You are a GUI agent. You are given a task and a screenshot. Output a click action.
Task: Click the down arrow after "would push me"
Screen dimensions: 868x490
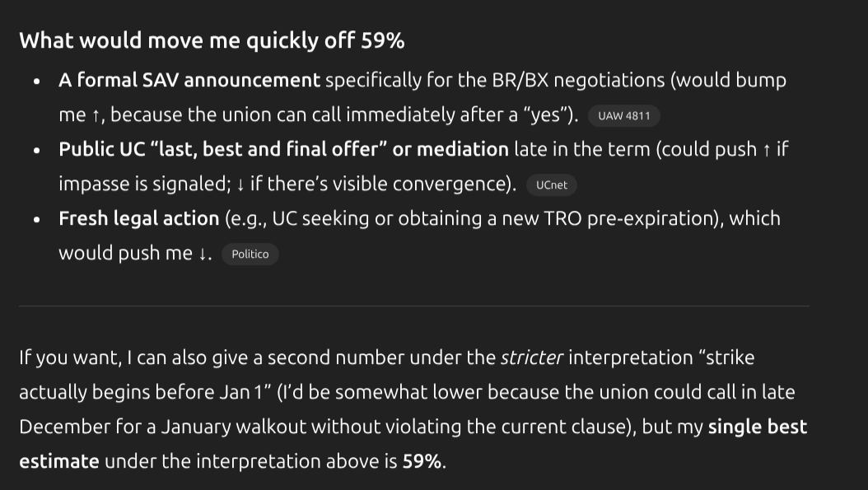pyautogui.click(x=203, y=254)
